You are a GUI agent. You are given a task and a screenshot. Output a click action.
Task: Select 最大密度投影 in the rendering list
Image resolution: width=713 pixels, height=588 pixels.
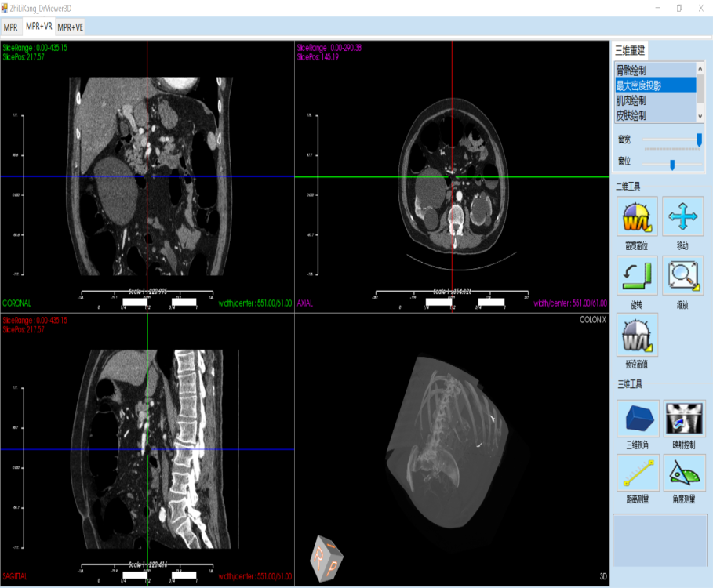655,85
